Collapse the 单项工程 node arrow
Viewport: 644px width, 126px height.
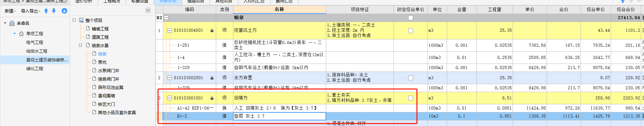tap(14, 34)
